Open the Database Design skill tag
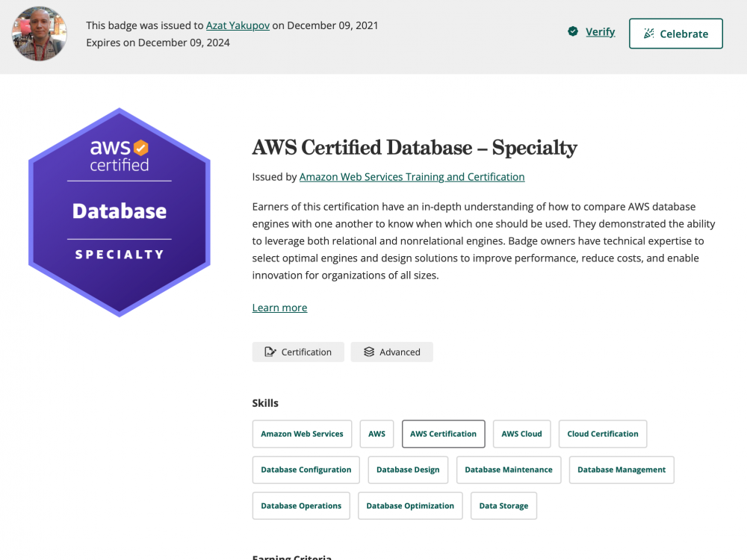Image resolution: width=747 pixels, height=560 pixels. click(x=408, y=470)
